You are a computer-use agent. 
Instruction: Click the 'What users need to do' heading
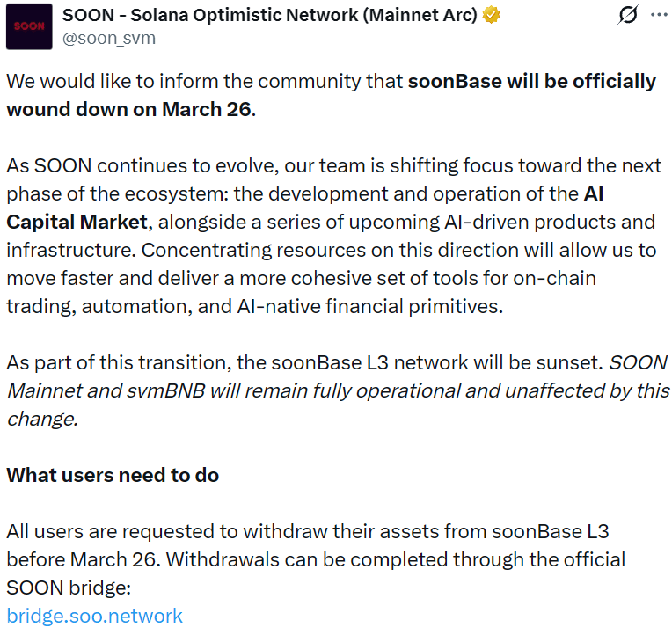coord(113,475)
